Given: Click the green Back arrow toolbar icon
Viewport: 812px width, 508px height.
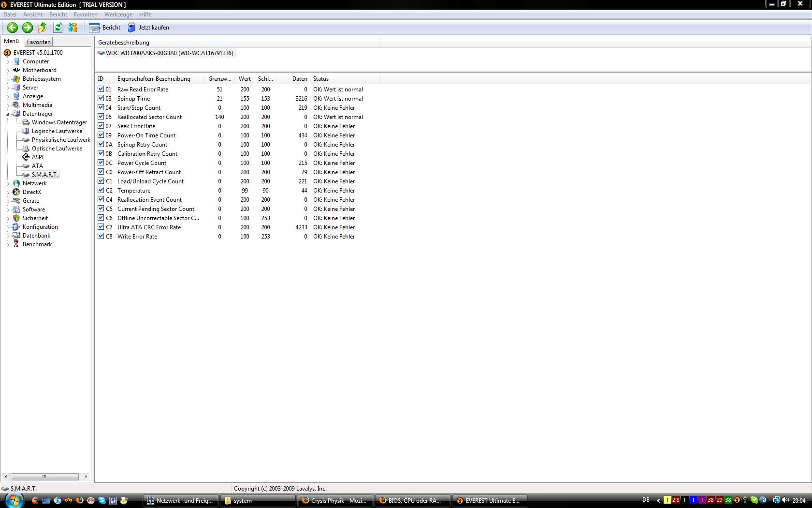Looking at the screenshot, I should pos(13,28).
